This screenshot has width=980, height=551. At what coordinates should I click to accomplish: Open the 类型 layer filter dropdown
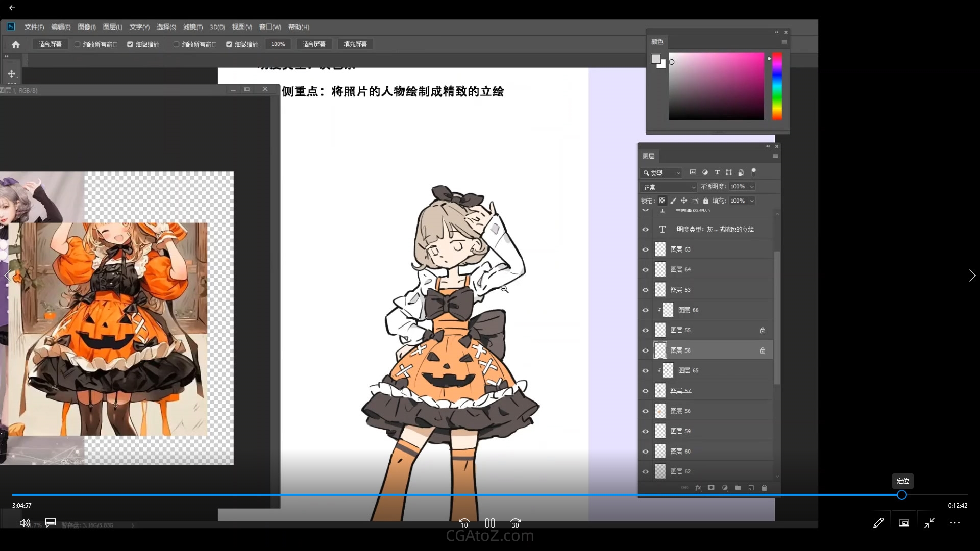661,173
